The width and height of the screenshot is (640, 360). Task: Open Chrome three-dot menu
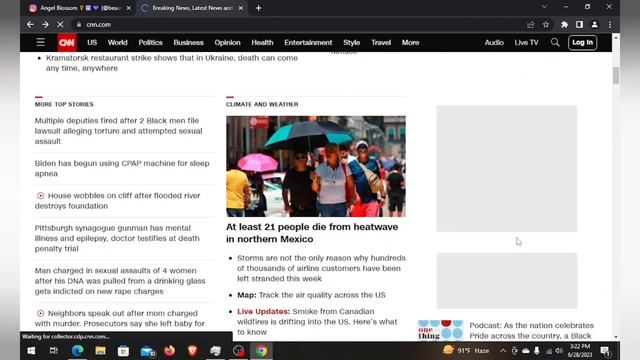[610, 24]
